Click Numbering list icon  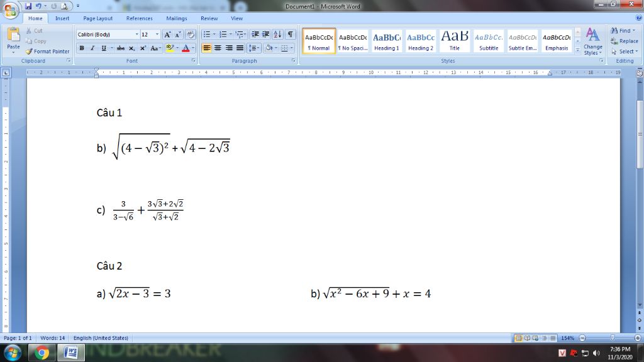(223, 35)
